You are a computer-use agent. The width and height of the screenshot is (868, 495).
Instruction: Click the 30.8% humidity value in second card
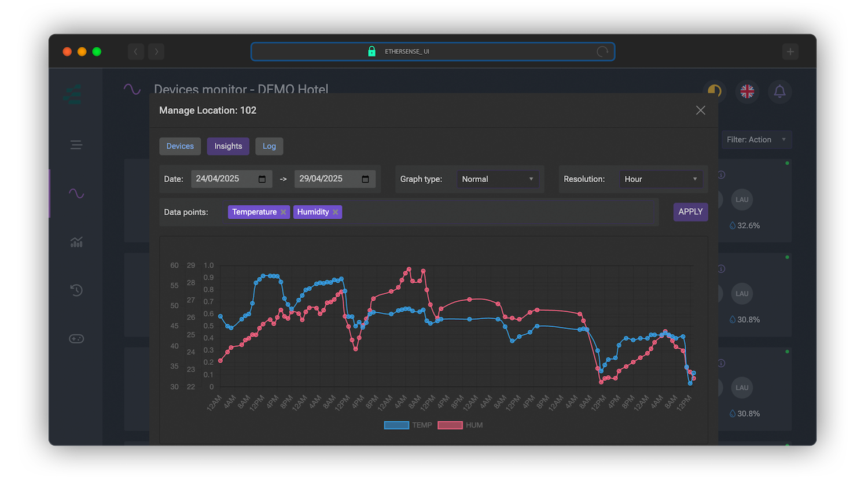748,320
